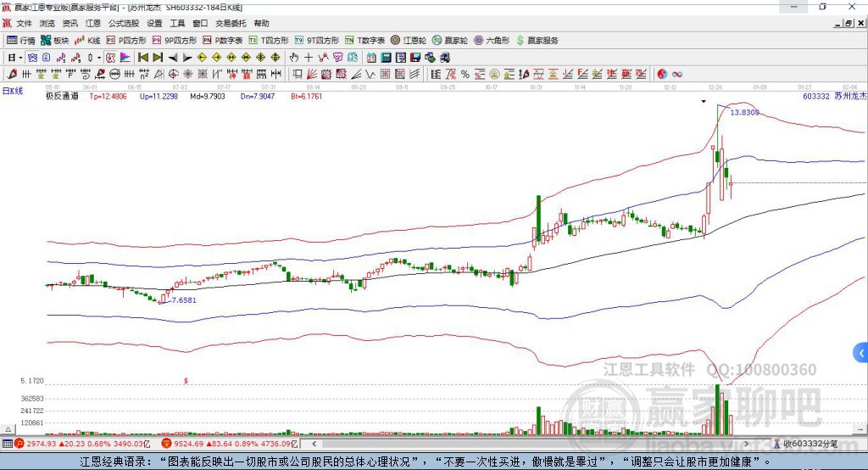The width and height of the screenshot is (868, 470).
Task: Open the 9P四方形 tool
Action: (175, 41)
